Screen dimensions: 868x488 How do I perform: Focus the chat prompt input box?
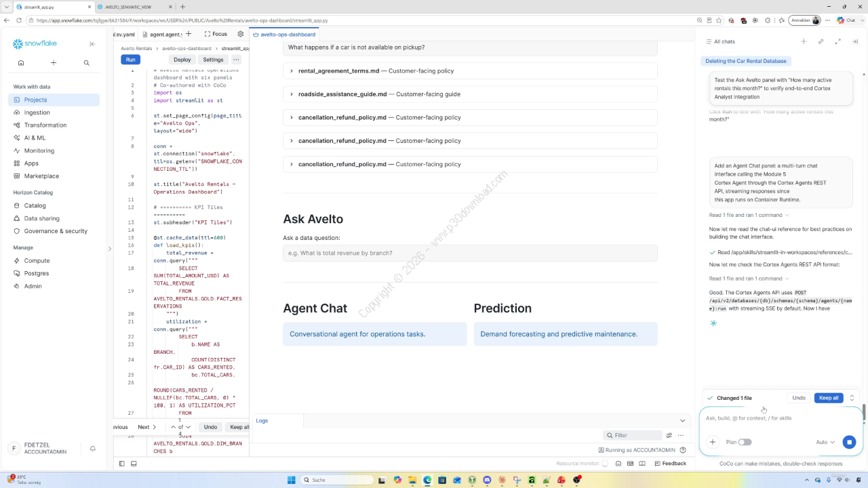780,418
